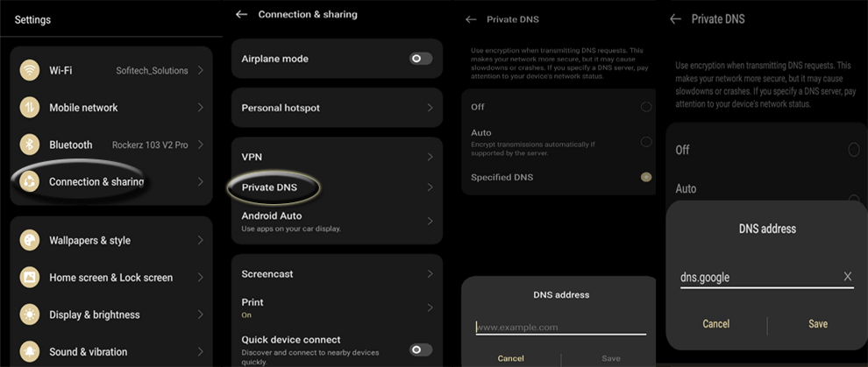Tap the Connection & sharing icon
This screenshot has width=868, height=367.
(31, 181)
